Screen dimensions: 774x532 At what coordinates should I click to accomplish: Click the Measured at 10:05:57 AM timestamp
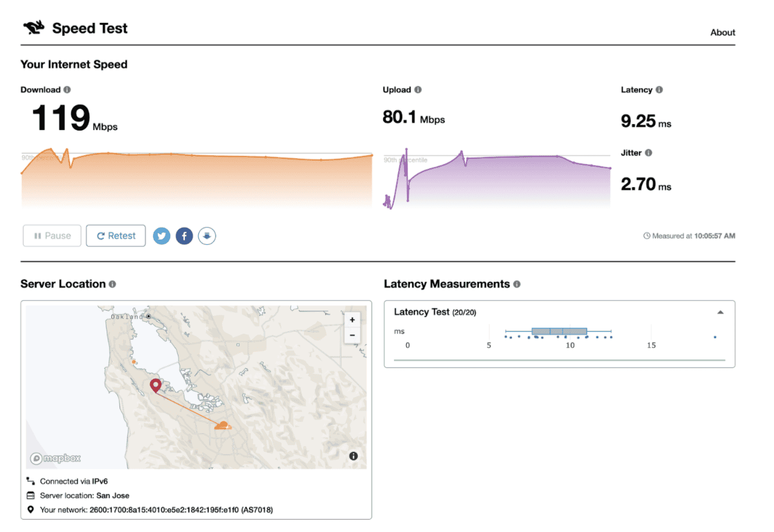point(694,236)
